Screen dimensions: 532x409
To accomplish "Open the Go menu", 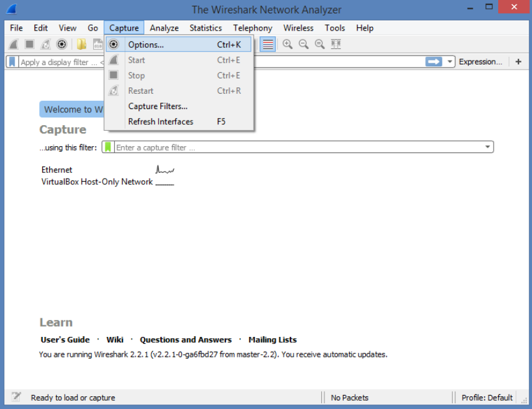I will (93, 28).
